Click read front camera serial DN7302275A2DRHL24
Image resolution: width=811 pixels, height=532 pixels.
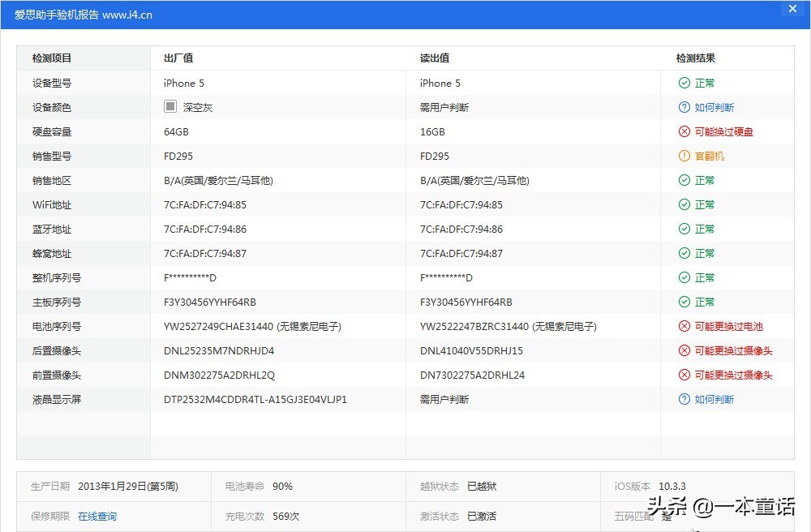click(472, 375)
